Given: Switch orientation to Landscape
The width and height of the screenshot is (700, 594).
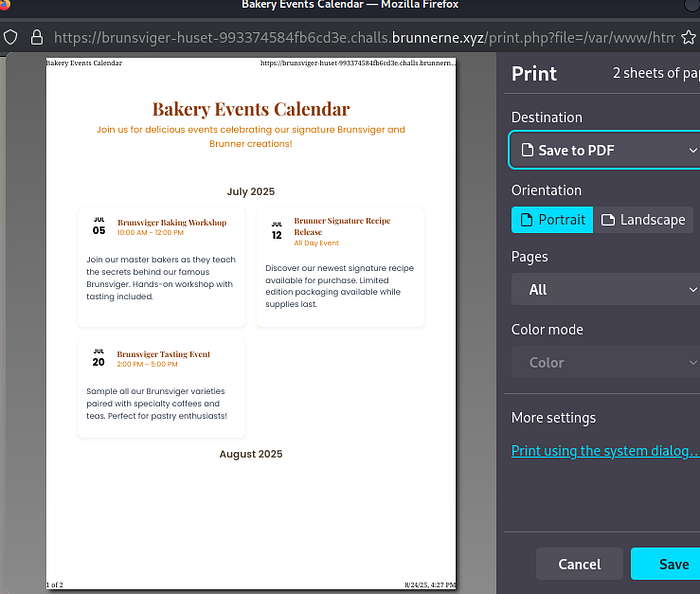Looking at the screenshot, I should click(644, 220).
